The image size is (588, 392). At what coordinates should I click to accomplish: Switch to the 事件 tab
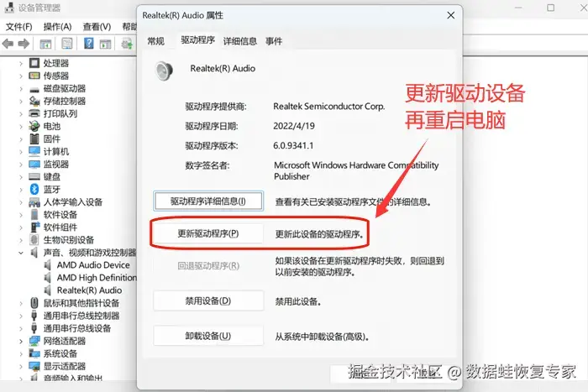[x=274, y=41]
